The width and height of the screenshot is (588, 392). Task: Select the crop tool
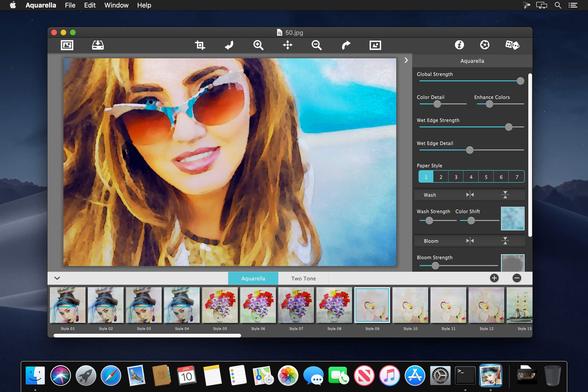pos(200,45)
